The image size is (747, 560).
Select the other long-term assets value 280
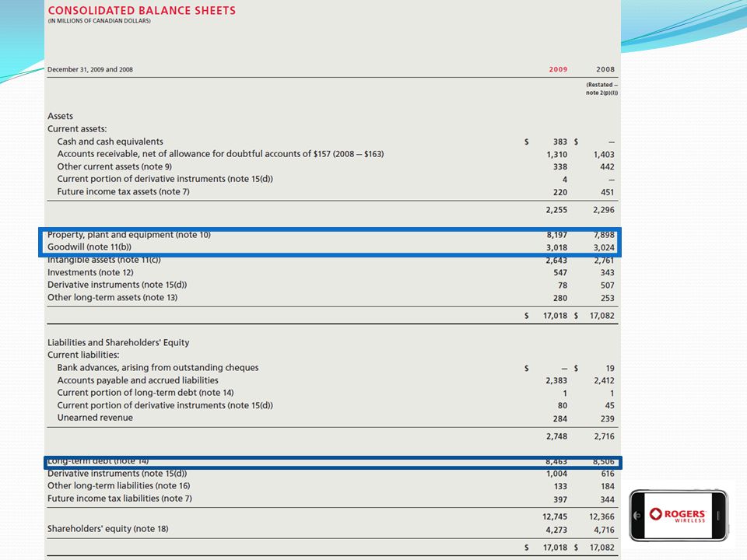pos(560,298)
